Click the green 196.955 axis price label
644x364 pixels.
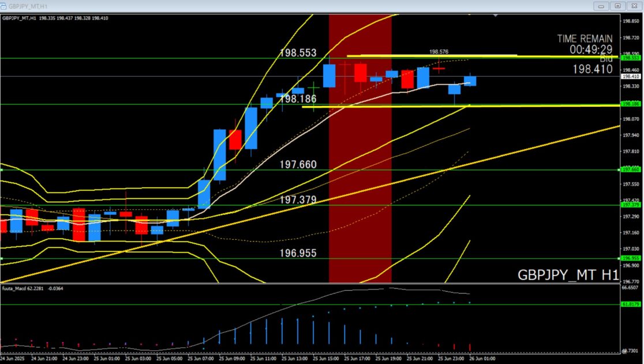[629, 258]
